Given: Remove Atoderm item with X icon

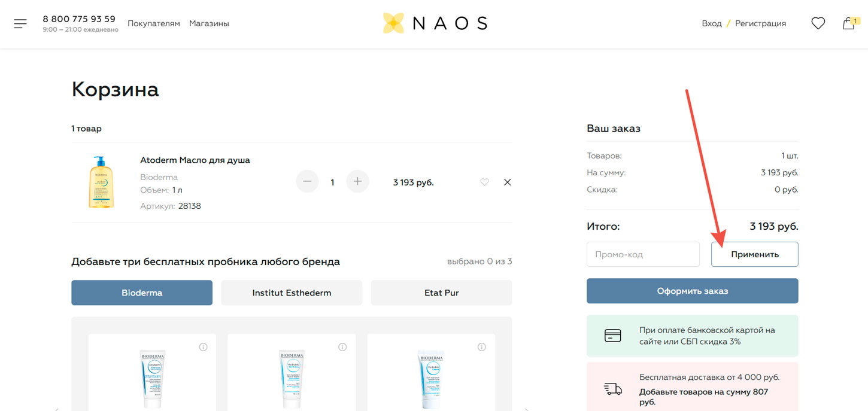Looking at the screenshot, I should click(508, 182).
